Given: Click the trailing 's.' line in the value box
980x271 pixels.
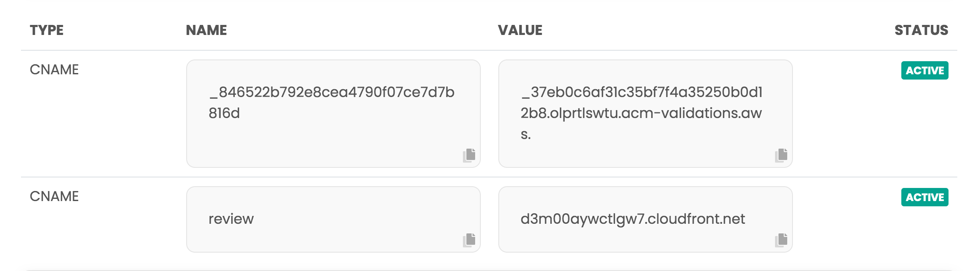Looking at the screenshot, I should [x=526, y=134].
